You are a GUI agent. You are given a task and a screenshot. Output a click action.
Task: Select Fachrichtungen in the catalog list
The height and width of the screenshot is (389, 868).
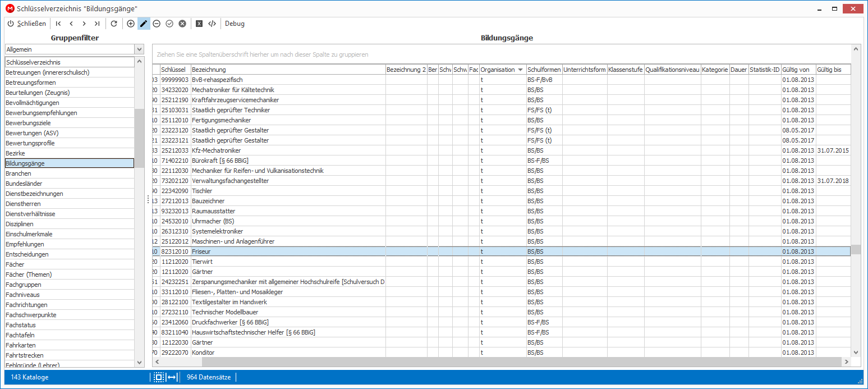point(70,305)
